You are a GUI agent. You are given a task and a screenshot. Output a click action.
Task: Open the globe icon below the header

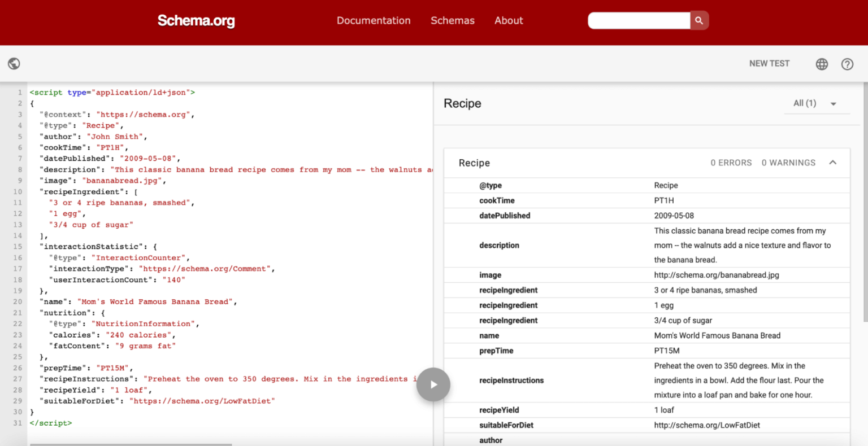click(x=14, y=63)
